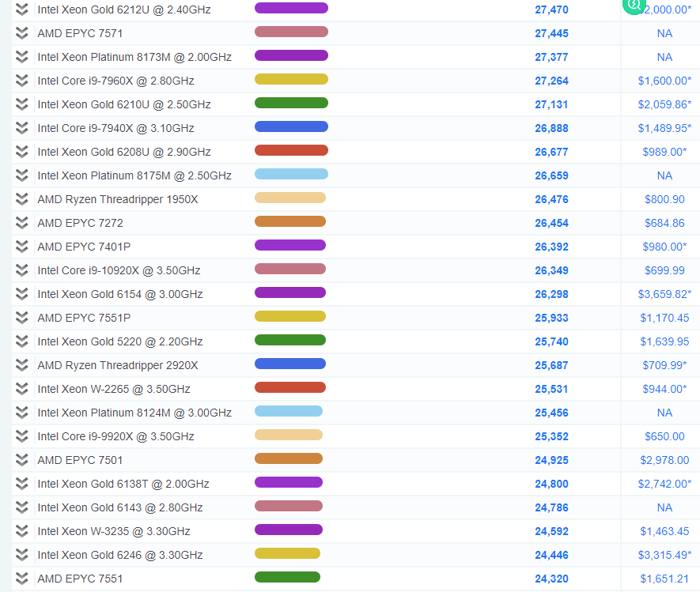Screen dimensions: 700x592
Task: Click red score bar for Xeon W-2265
Action: pos(290,387)
